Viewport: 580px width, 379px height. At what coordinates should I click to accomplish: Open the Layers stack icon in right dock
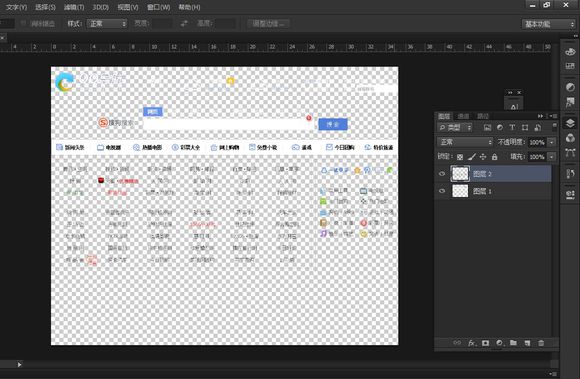coord(570,123)
